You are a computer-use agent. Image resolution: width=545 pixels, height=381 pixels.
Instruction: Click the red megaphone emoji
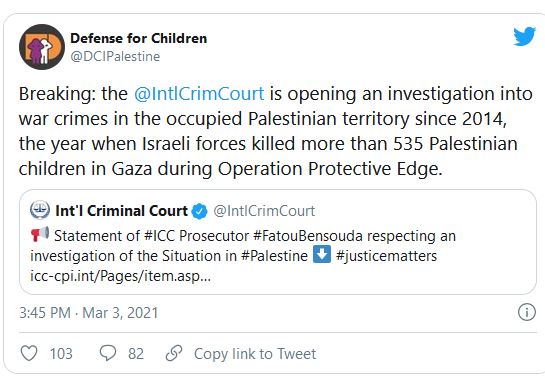point(40,234)
